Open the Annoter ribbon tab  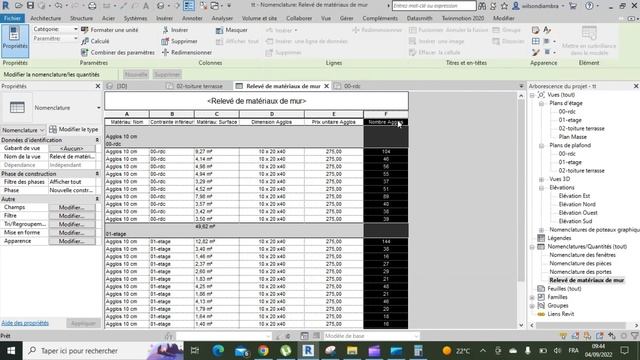[x=192, y=18]
